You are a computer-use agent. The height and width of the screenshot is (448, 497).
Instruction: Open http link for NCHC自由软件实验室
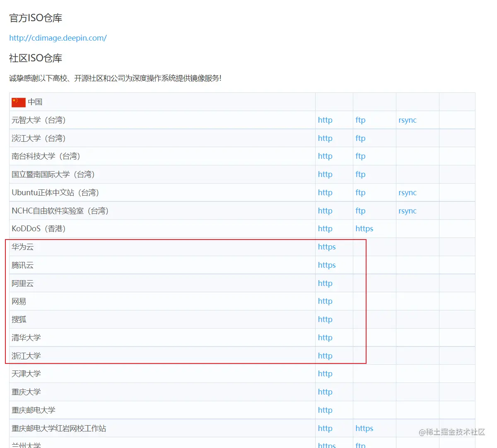(325, 211)
